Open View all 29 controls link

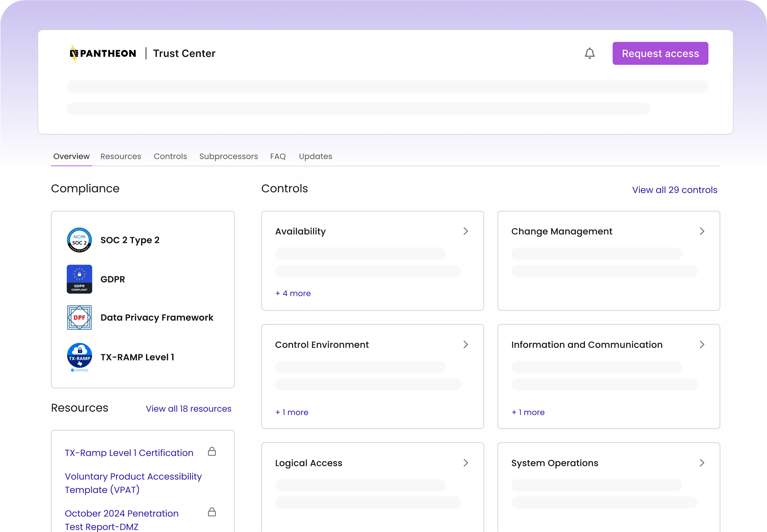pyautogui.click(x=674, y=190)
